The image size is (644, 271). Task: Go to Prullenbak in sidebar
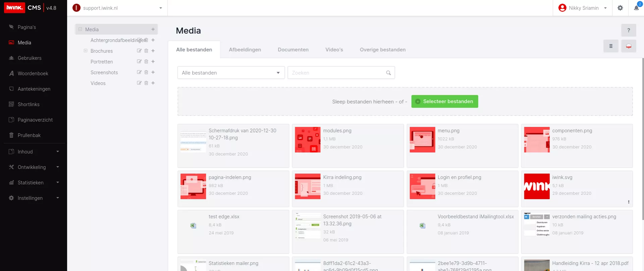pos(29,135)
